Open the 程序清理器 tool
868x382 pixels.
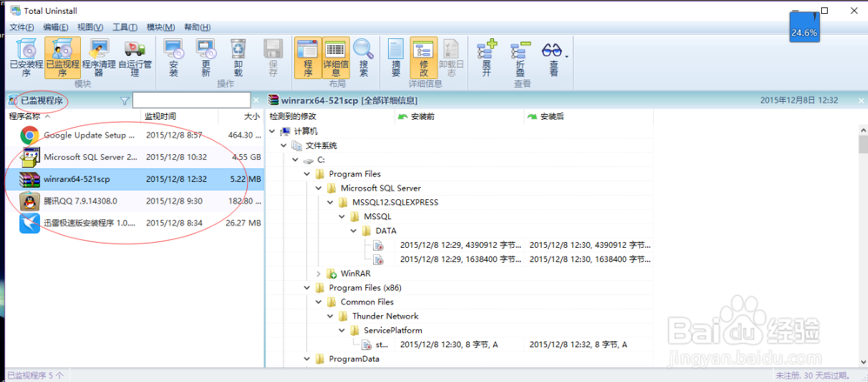pyautogui.click(x=99, y=57)
